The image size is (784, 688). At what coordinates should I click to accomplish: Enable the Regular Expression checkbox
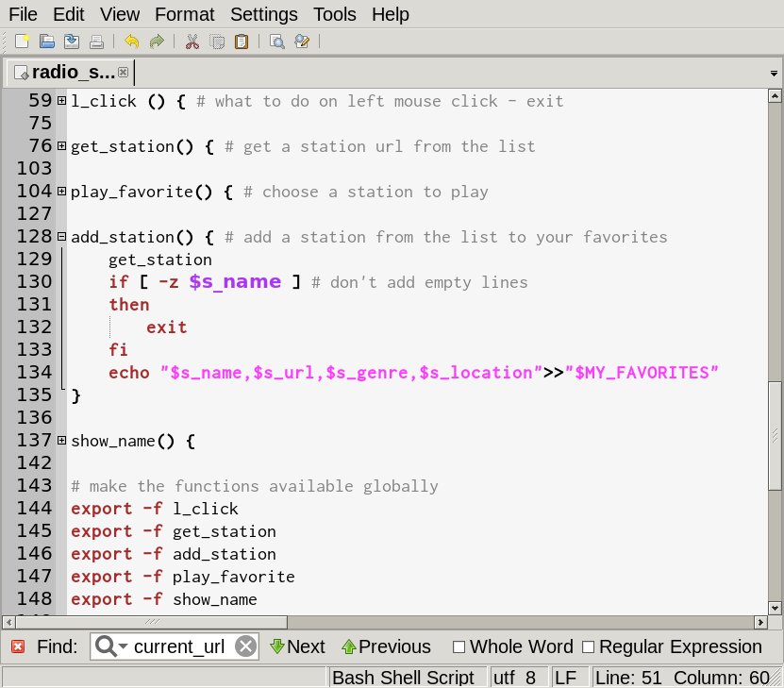(x=589, y=647)
